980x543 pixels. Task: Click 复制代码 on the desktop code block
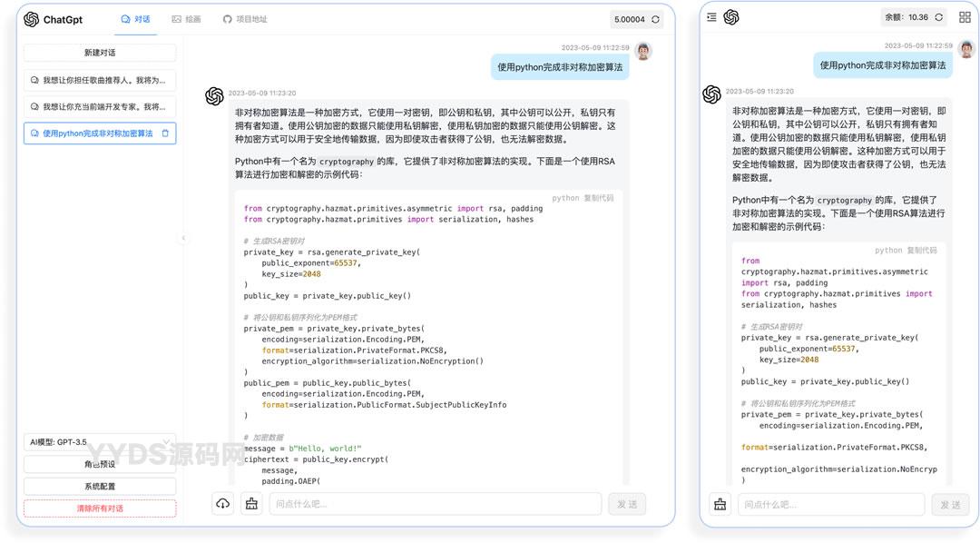point(598,198)
